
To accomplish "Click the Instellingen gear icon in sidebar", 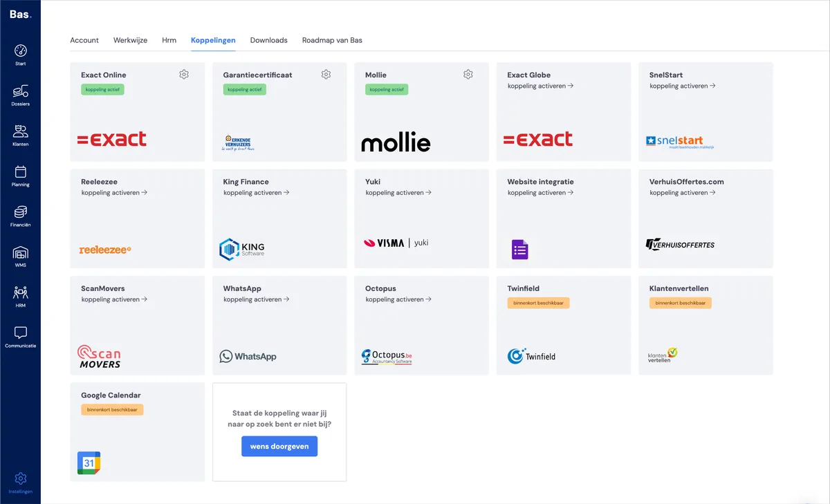I will [20, 478].
